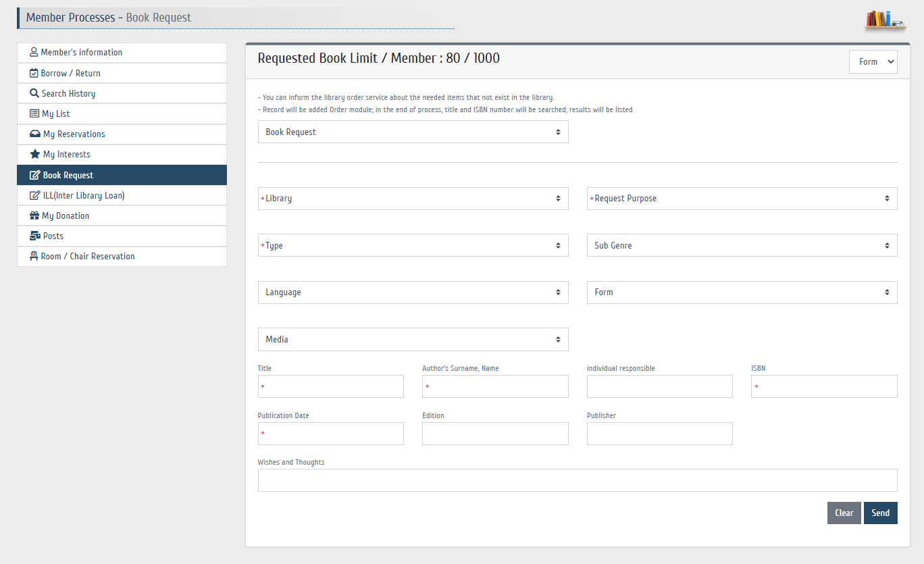Click the Edition input box
The image size is (924, 564).
point(495,434)
